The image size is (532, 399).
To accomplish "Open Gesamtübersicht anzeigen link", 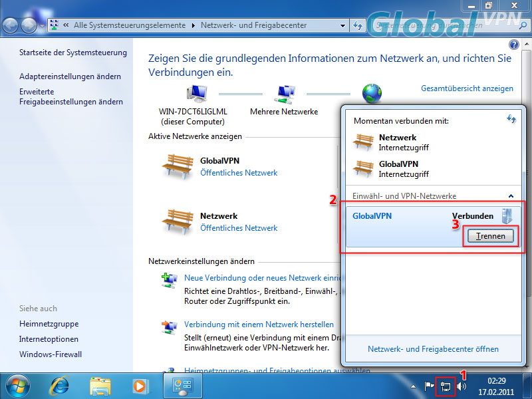I will pyautogui.click(x=467, y=88).
